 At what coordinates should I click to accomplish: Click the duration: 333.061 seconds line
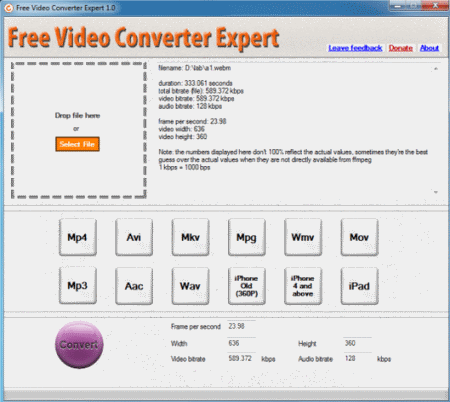click(195, 83)
